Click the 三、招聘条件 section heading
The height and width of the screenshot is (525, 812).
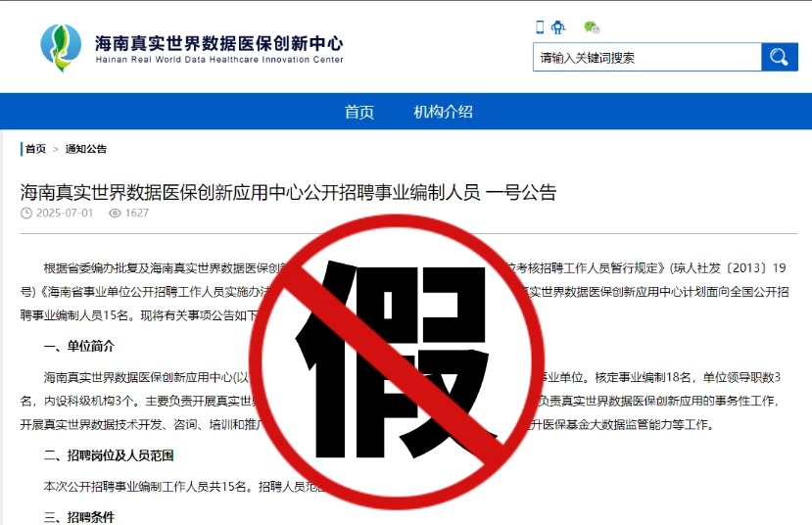(78, 517)
